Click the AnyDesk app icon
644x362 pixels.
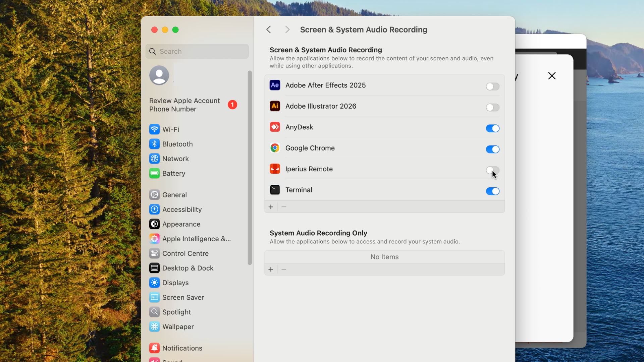[x=275, y=127]
